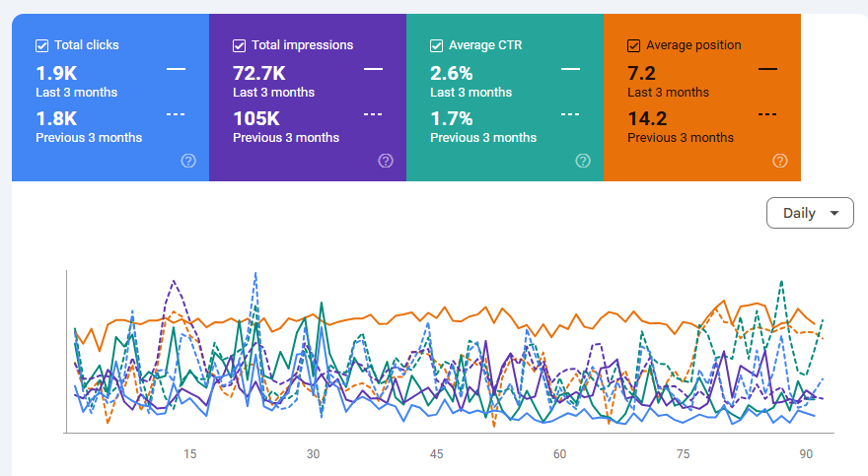The image size is (868, 476).
Task: Uncheck the Total clicks checkbox
Action: coord(42,45)
